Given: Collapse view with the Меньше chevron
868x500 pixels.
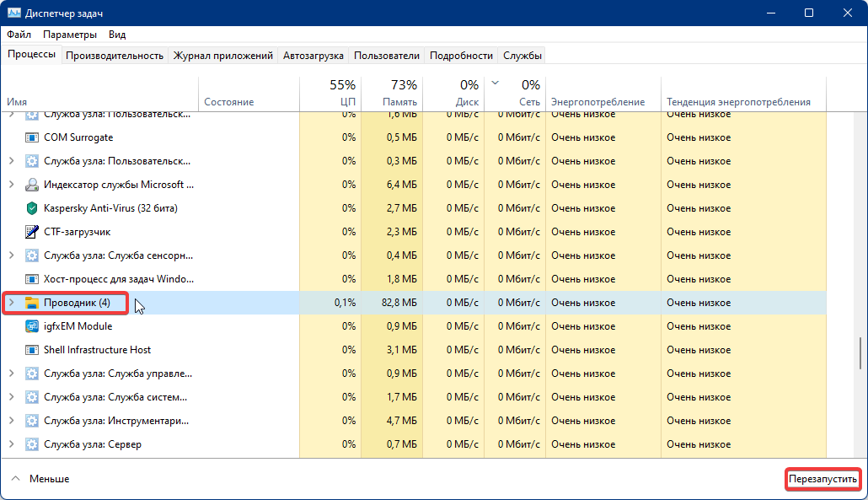Looking at the screenshot, I should [15, 478].
